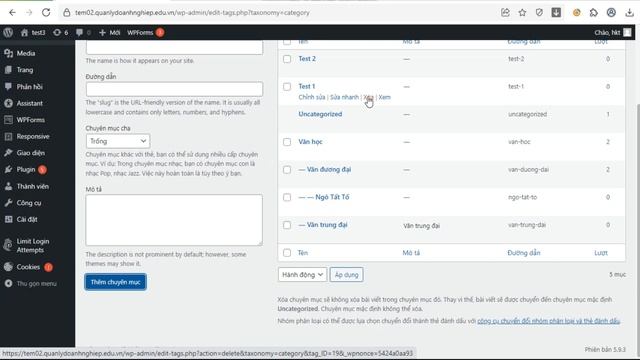Click into the Đường dẫn slug field
This screenshot has width=640, height=360.
174,89
